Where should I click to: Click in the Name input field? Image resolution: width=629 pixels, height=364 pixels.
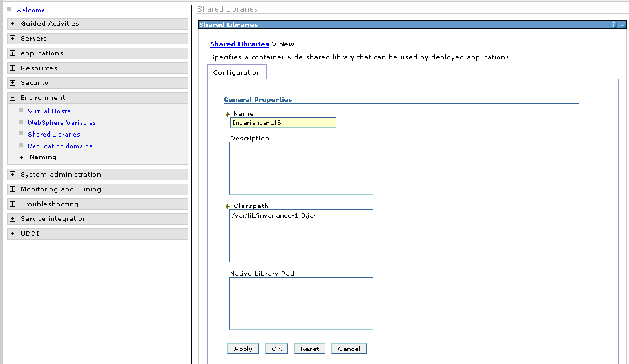tap(283, 123)
